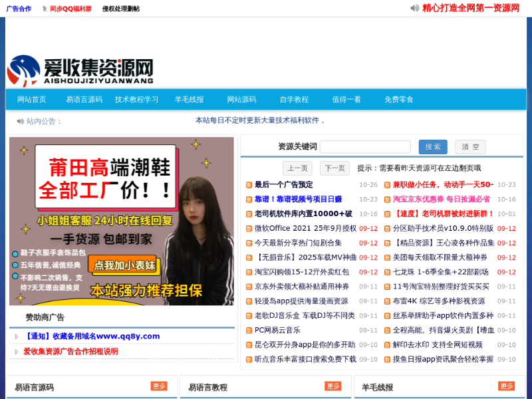Open the 技术教程学习 navigation menu item
Image resolution: width=532 pixels, height=399 pixels.
pyautogui.click(x=136, y=100)
